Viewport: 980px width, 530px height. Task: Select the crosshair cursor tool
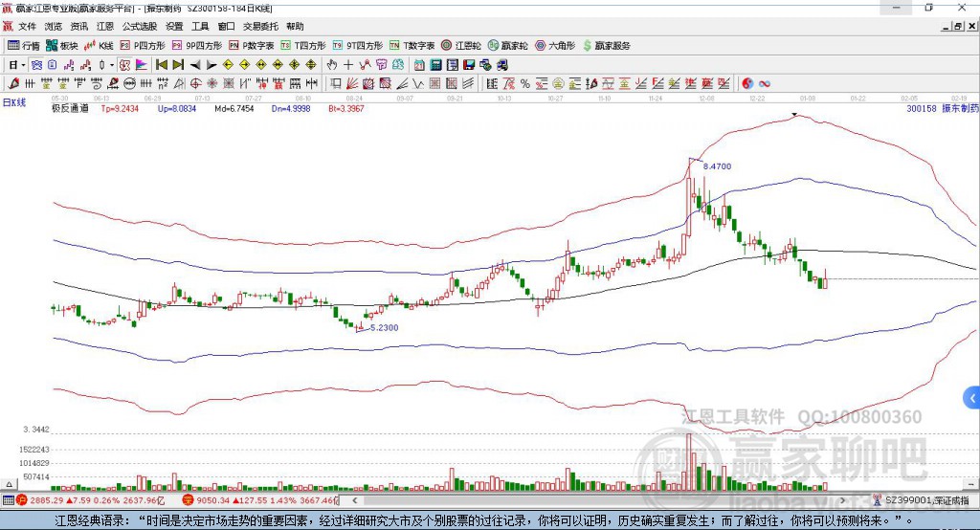click(x=348, y=65)
